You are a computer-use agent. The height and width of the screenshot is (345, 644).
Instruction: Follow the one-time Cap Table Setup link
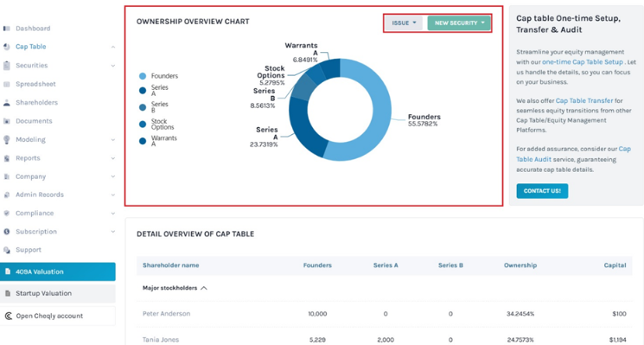[x=583, y=62]
